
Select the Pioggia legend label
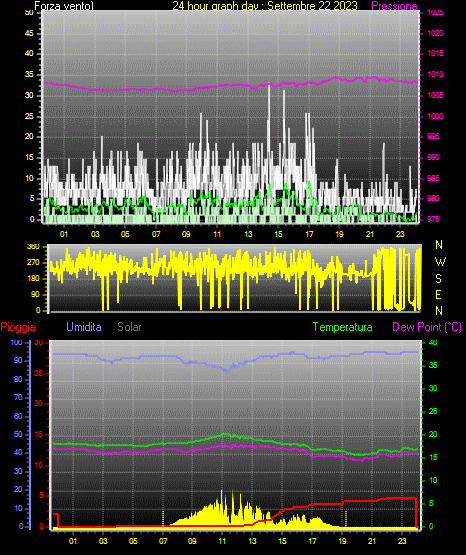(x=18, y=327)
